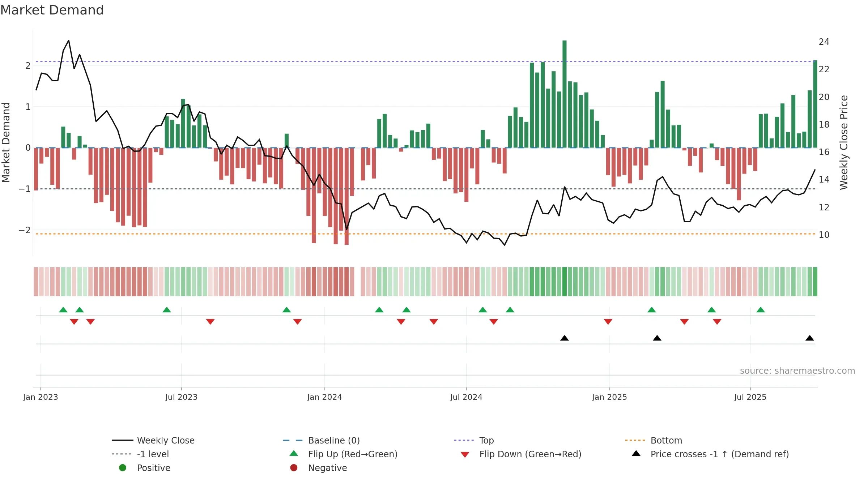Click the Jan 2024 x-axis label
Viewport: 868px width, 488px height.
[x=325, y=397]
